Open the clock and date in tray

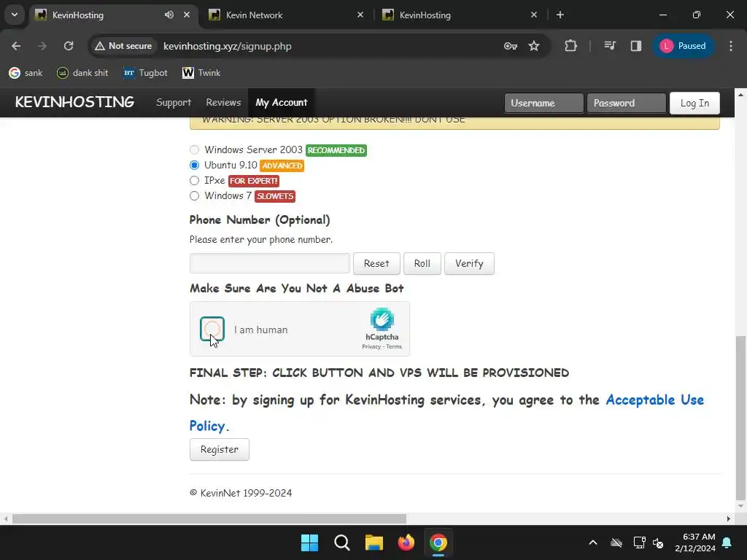(695, 542)
